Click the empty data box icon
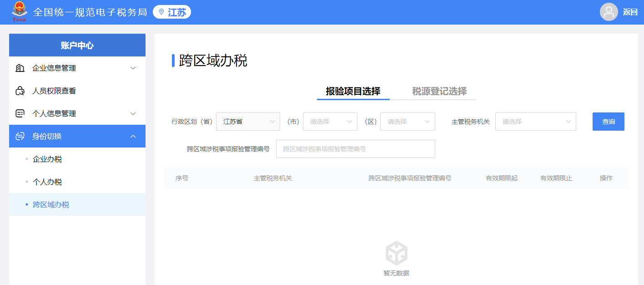The height and width of the screenshot is (285, 644). 396,253
